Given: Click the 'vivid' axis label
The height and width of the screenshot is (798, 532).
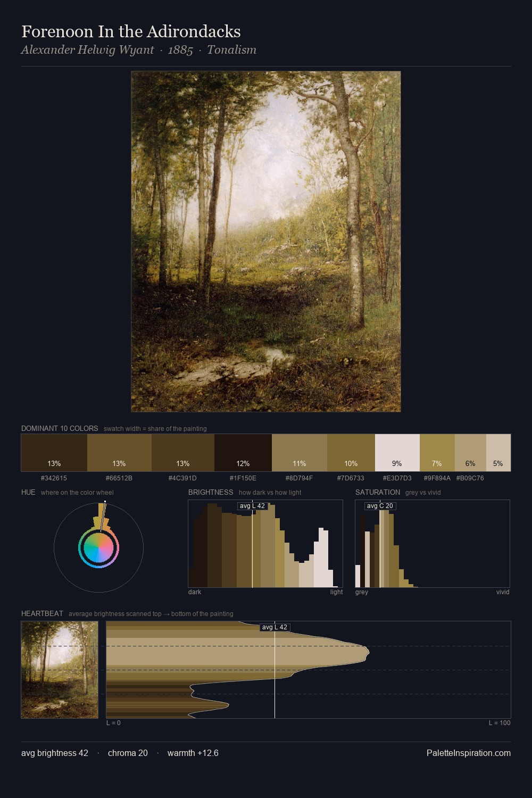Looking at the screenshot, I should pyautogui.click(x=503, y=592).
